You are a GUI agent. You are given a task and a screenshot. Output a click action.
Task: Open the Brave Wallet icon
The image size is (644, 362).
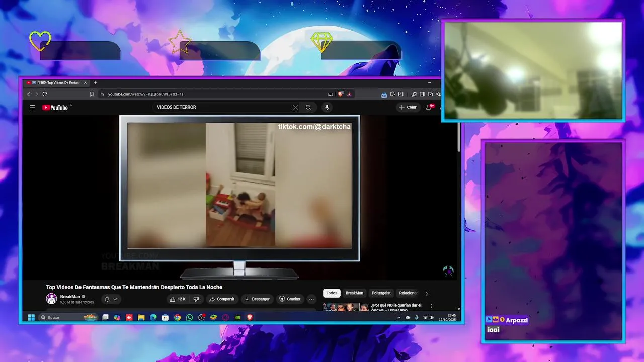(x=430, y=94)
